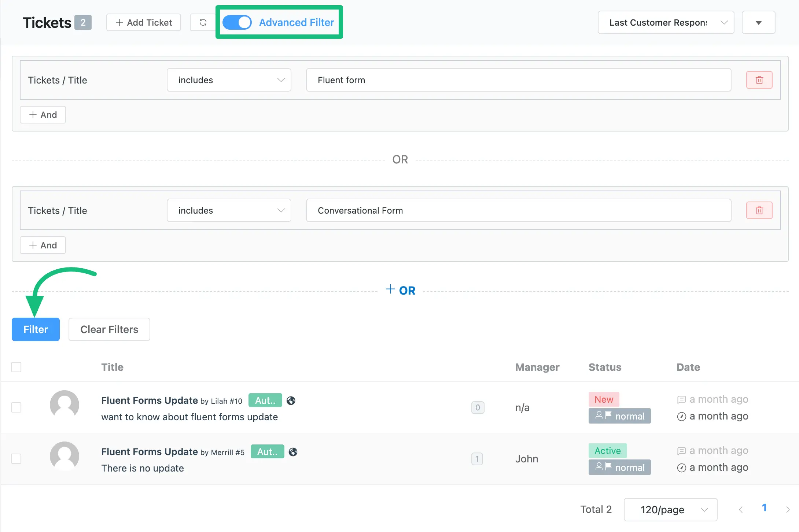Screen dimensions: 799x532
Task: Click the Total 2 pagination label
Action: click(x=596, y=509)
